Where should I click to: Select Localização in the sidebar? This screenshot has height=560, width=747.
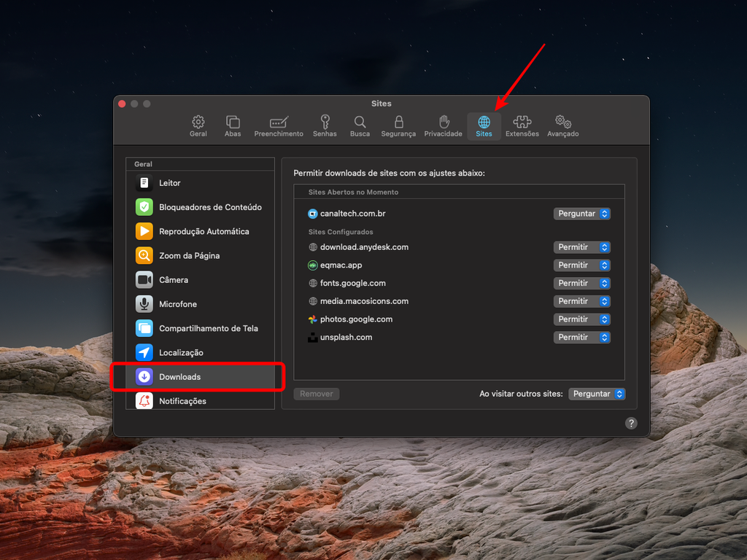pos(200,353)
